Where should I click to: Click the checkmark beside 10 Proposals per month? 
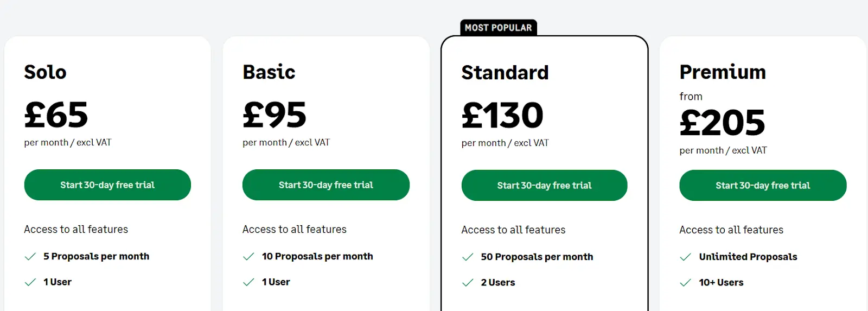tap(248, 257)
